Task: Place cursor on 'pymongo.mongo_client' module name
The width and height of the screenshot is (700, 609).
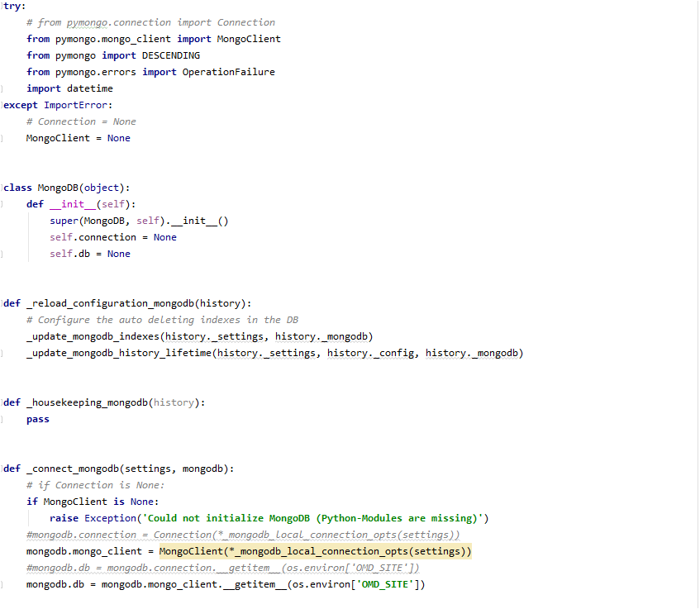Action: [x=113, y=39]
